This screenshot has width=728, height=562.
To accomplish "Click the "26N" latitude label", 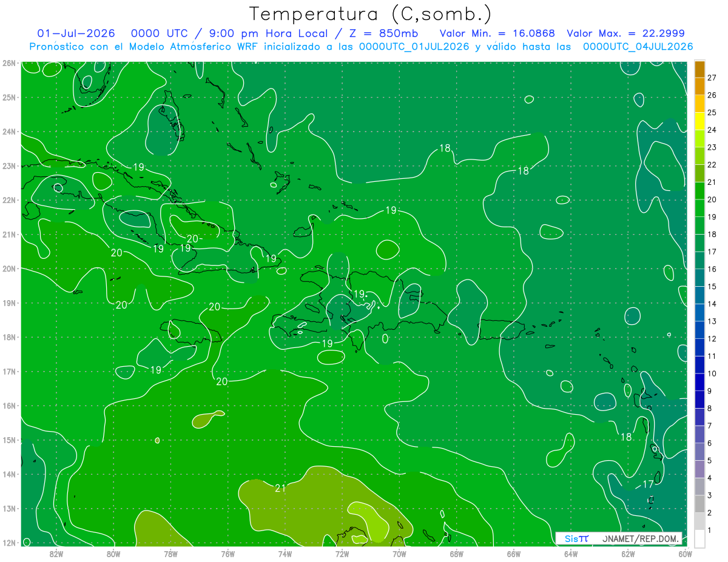I will tap(8, 63).
